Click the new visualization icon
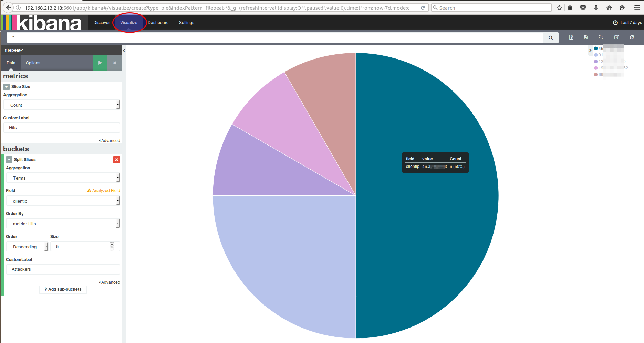644x343 pixels. coord(571,37)
